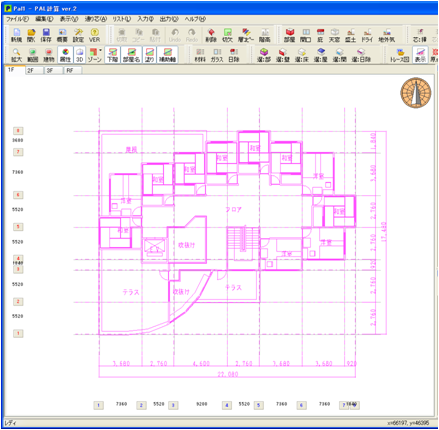This screenshot has width=439, height=430.
Task: Click the 層コピー layer copy icon
Action: [x=246, y=35]
